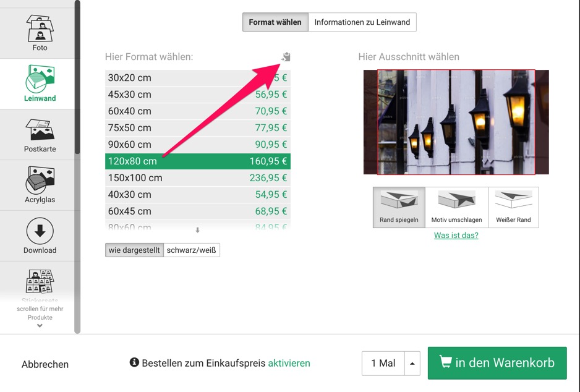Expand more products via sidebar chevron

point(40,326)
